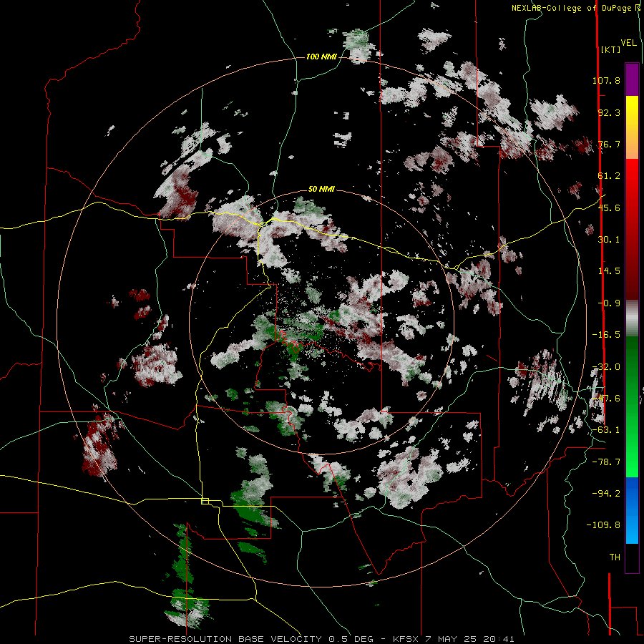The width and height of the screenshot is (644, 644).
Task: Click the -94.2 scale value
Action: (606, 493)
